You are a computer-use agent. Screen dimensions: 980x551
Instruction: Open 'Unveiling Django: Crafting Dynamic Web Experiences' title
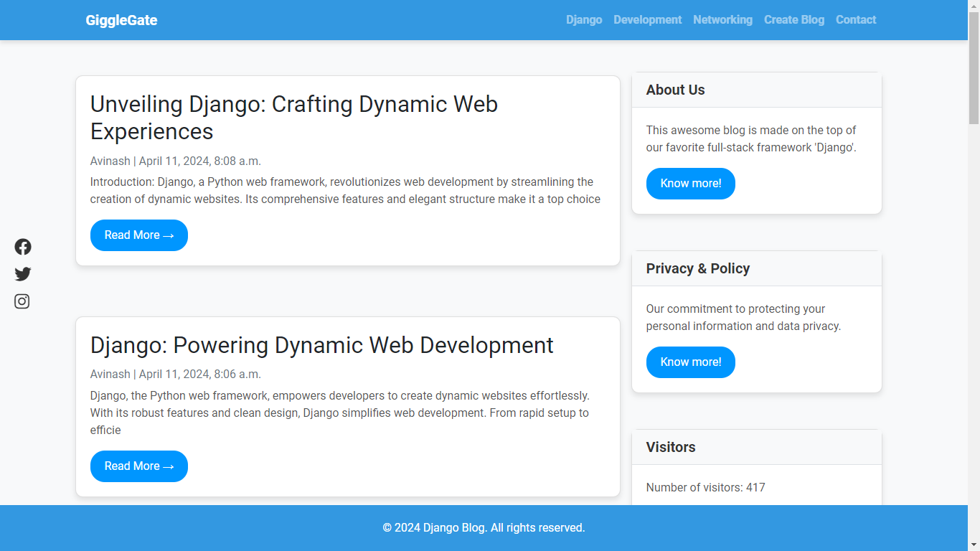click(294, 118)
